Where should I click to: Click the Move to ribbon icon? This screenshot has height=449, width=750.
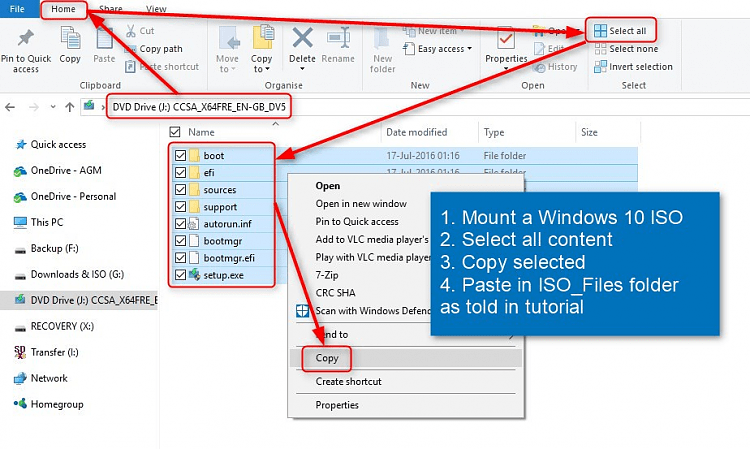click(x=228, y=38)
